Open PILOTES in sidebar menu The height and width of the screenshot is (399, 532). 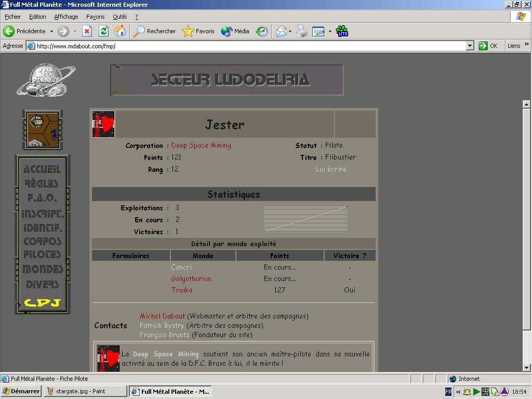pos(42,255)
